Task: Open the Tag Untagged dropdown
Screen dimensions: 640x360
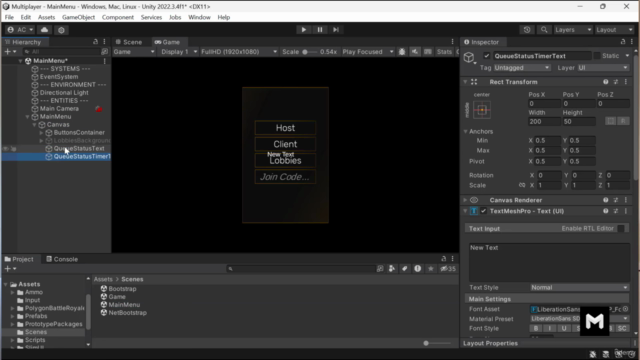Action: pyautogui.click(x=522, y=68)
